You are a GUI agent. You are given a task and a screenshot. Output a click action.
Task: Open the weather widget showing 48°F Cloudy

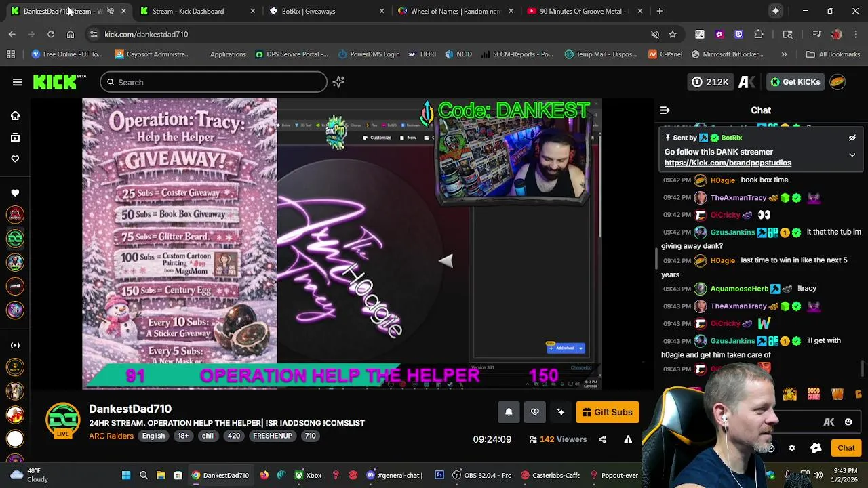(31, 475)
